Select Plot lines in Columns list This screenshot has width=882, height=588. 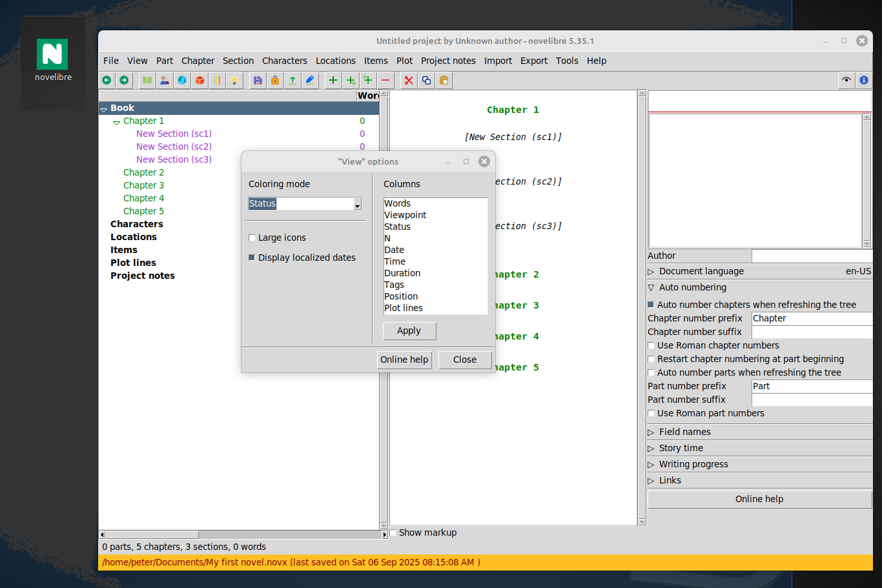click(x=403, y=308)
